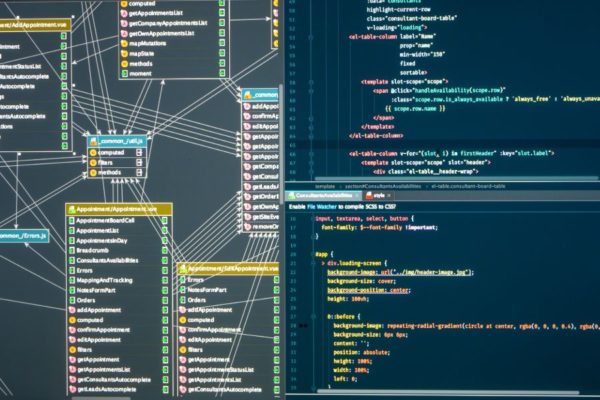Viewport: 600px width, 400px height.
Task: Click handleAvailability(scope.row) in the code
Action: [459, 90]
